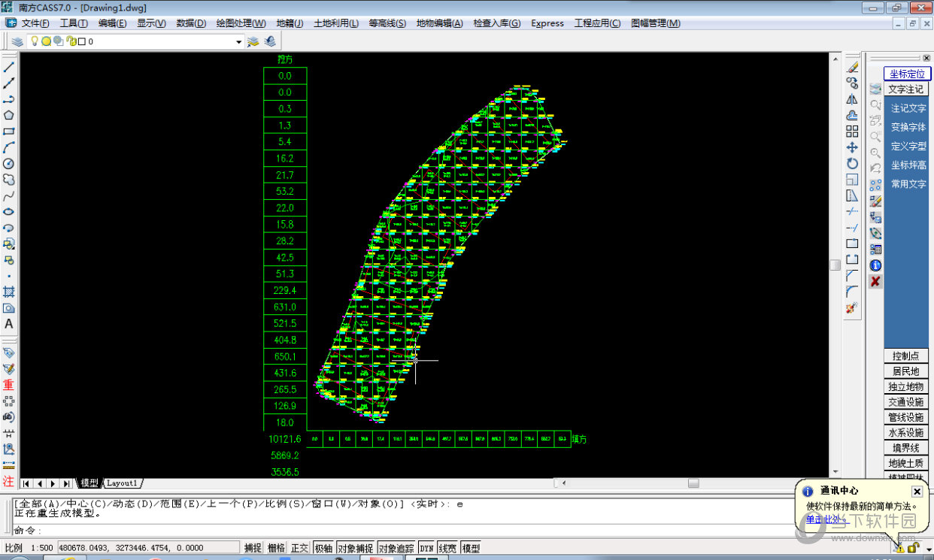Toggle layer 0 on/off lightbulb
This screenshot has height=560, width=934.
point(35,41)
